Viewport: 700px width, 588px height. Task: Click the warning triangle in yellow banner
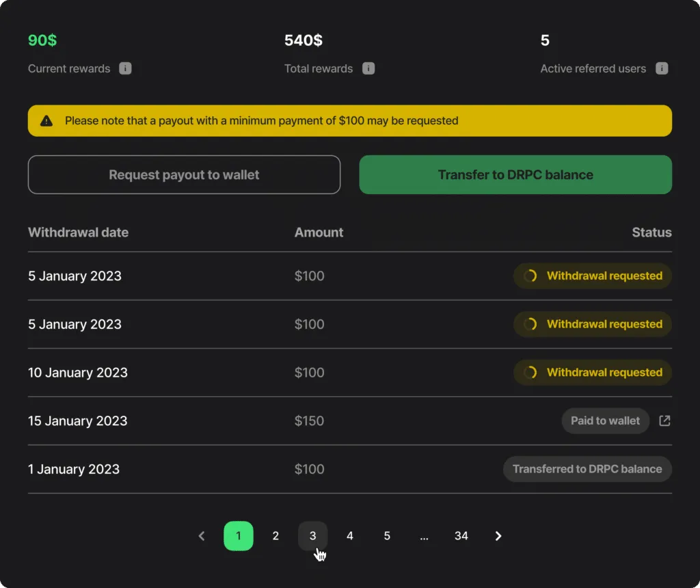[46, 120]
